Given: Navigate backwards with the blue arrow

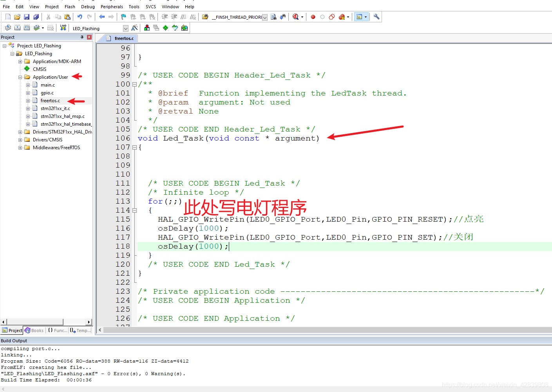Looking at the screenshot, I should click(x=102, y=17).
